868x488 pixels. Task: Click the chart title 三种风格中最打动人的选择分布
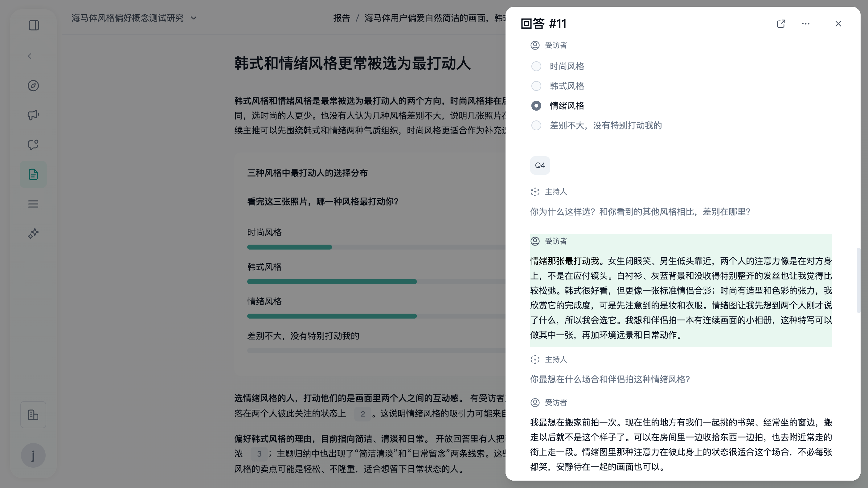point(307,173)
